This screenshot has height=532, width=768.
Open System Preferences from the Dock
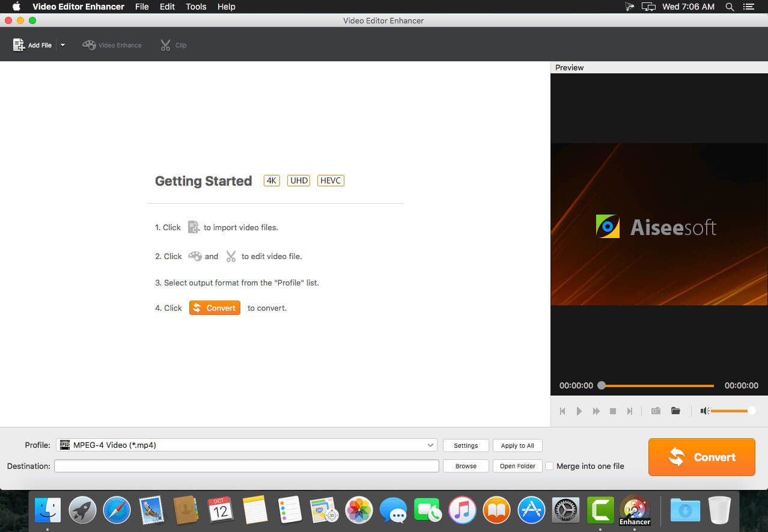(565, 510)
